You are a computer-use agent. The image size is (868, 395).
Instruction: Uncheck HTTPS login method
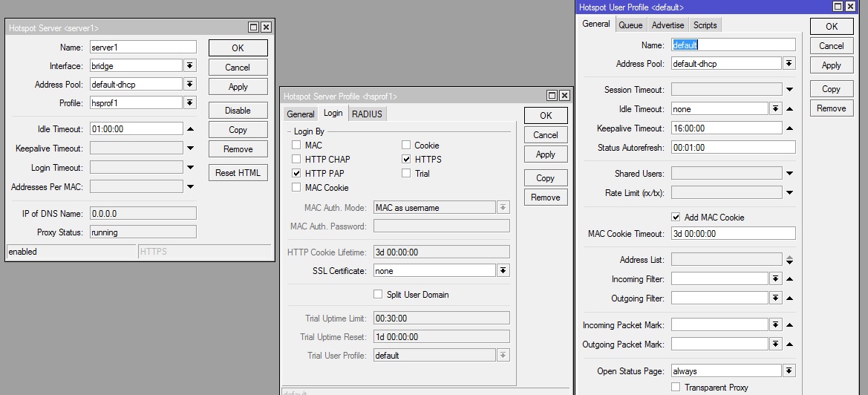pos(406,160)
